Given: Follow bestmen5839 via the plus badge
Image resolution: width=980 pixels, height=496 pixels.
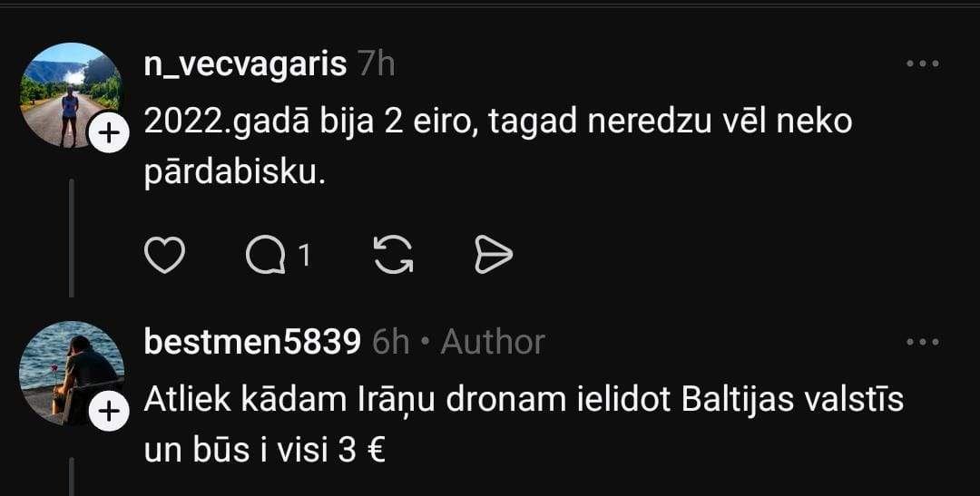Looking at the screenshot, I should pos(109,412).
